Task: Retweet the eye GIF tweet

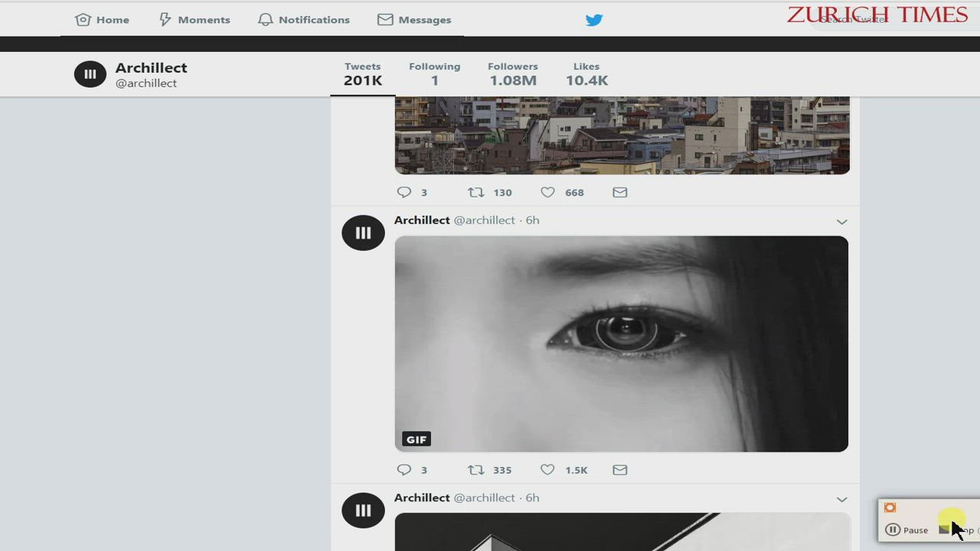Action: click(x=476, y=470)
